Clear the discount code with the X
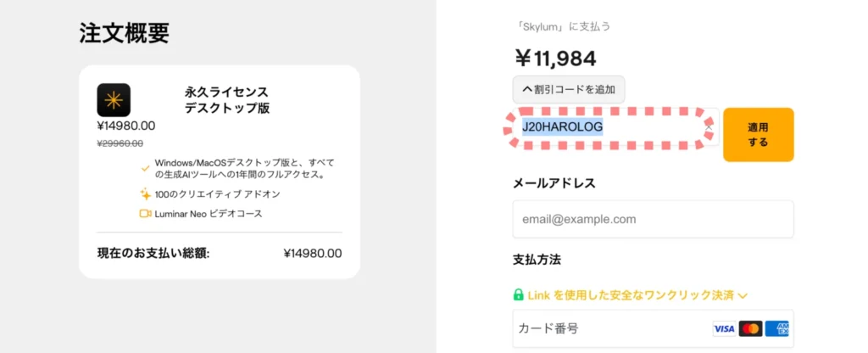This screenshot has height=353, width=868. (x=709, y=127)
